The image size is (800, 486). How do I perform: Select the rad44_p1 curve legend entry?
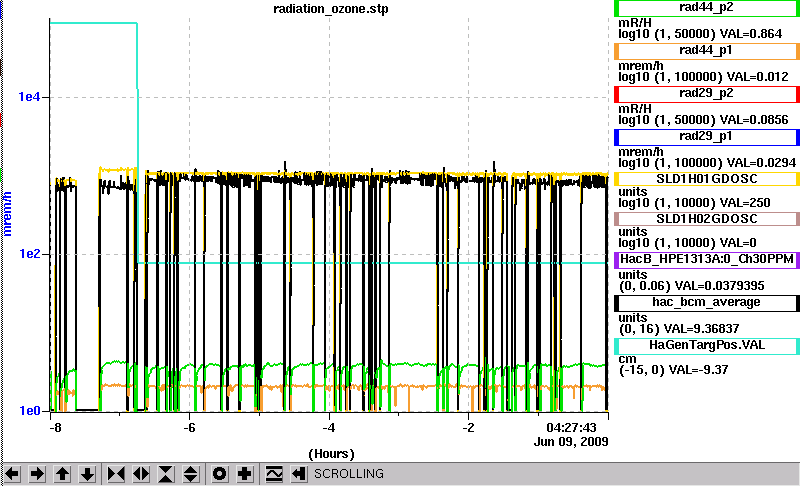point(707,51)
